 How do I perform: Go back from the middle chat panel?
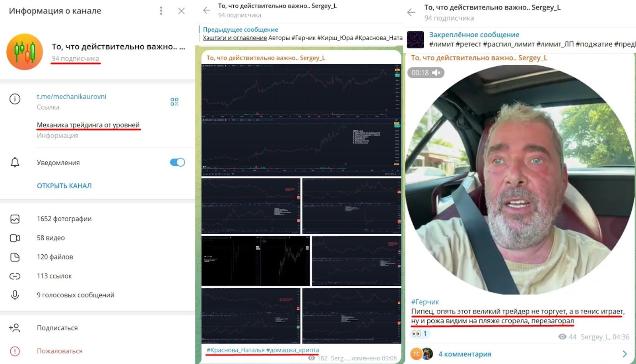click(x=207, y=10)
